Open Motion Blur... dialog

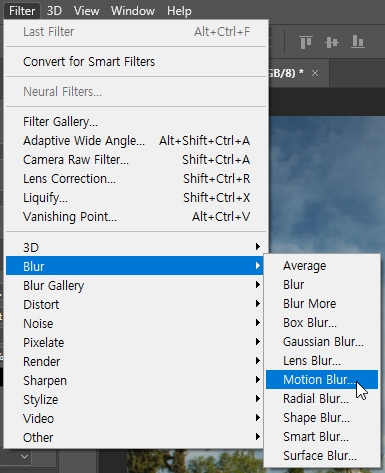coord(322,379)
